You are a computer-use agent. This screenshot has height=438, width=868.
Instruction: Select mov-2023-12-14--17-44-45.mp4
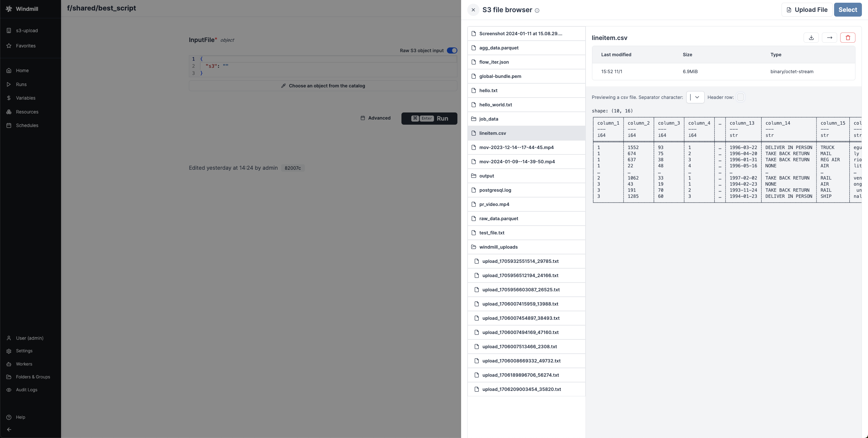[x=526, y=147]
